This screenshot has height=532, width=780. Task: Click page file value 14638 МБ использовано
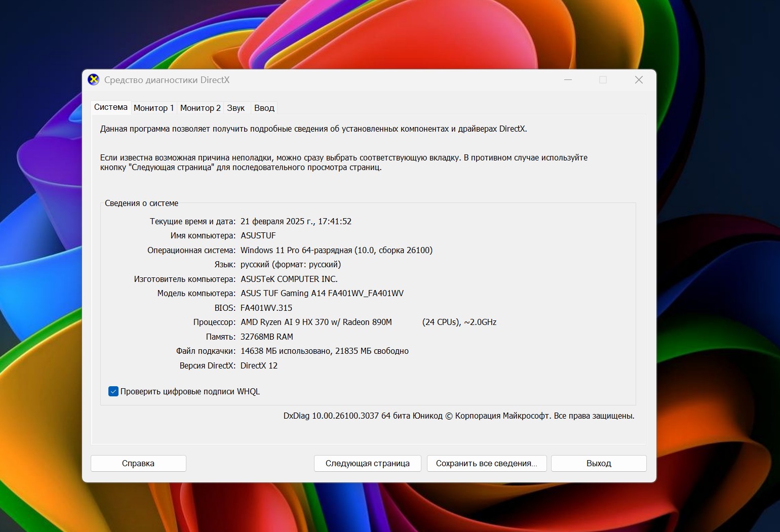325,351
